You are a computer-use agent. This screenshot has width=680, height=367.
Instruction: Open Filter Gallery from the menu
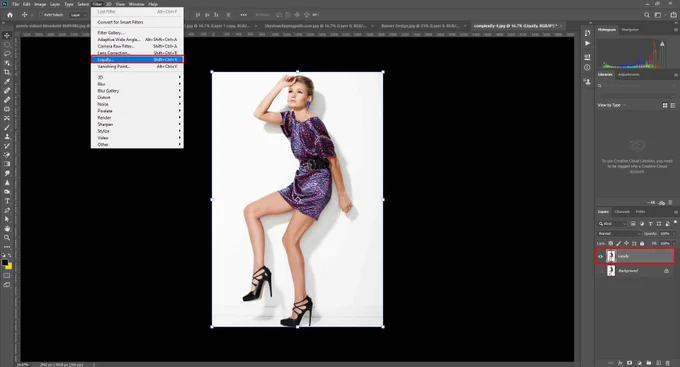click(x=111, y=33)
